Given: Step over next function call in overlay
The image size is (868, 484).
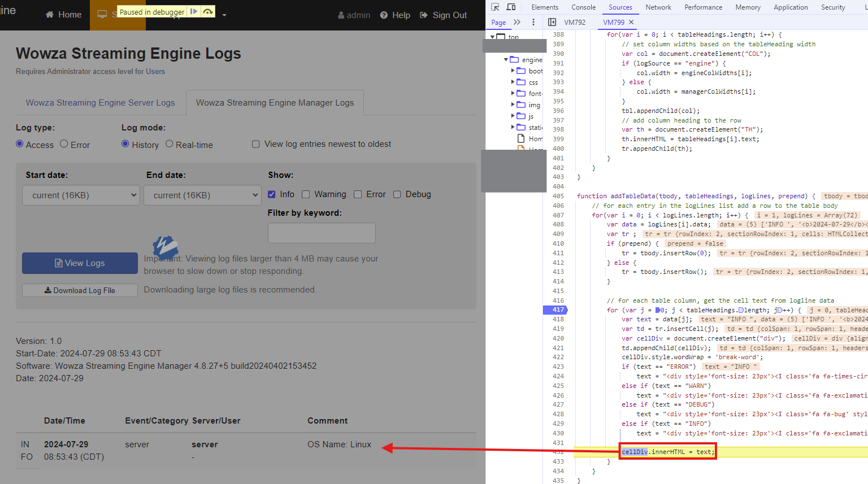Looking at the screenshot, I should click(x=208, y=11).
